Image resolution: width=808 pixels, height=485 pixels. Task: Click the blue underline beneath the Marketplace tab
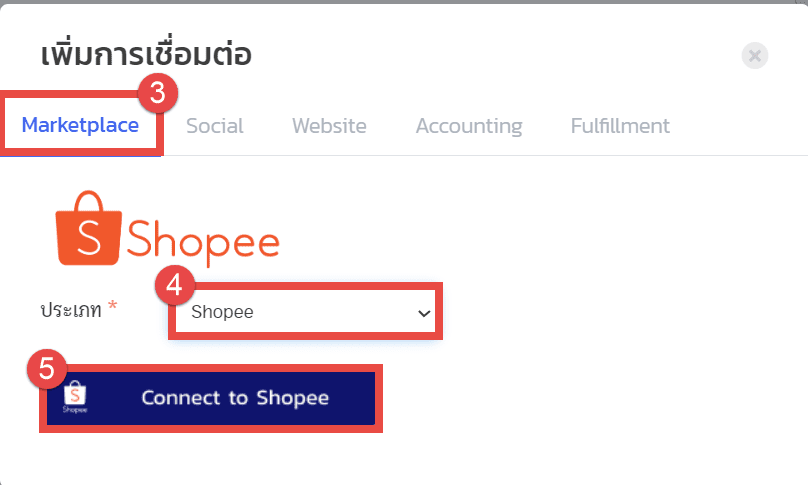coord(80,155)
